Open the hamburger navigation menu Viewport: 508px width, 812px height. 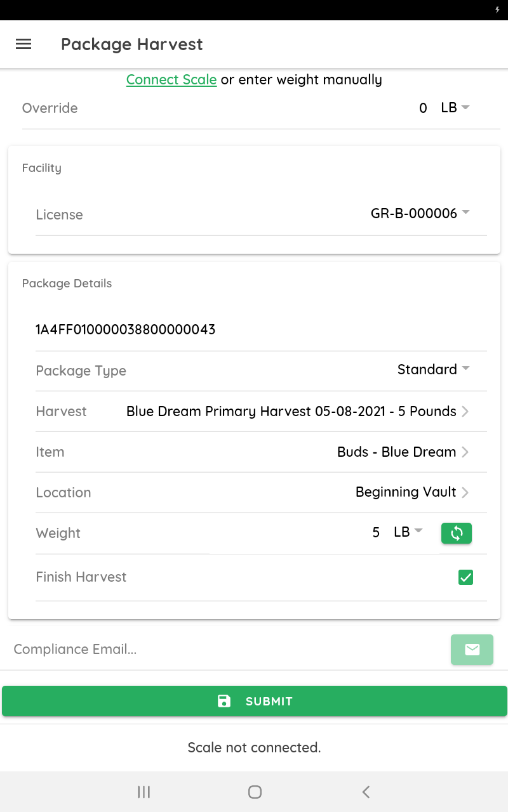coord(23,44)
